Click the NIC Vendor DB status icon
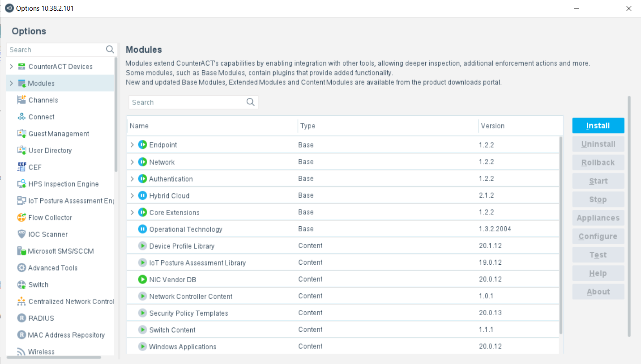 (142, 279)
